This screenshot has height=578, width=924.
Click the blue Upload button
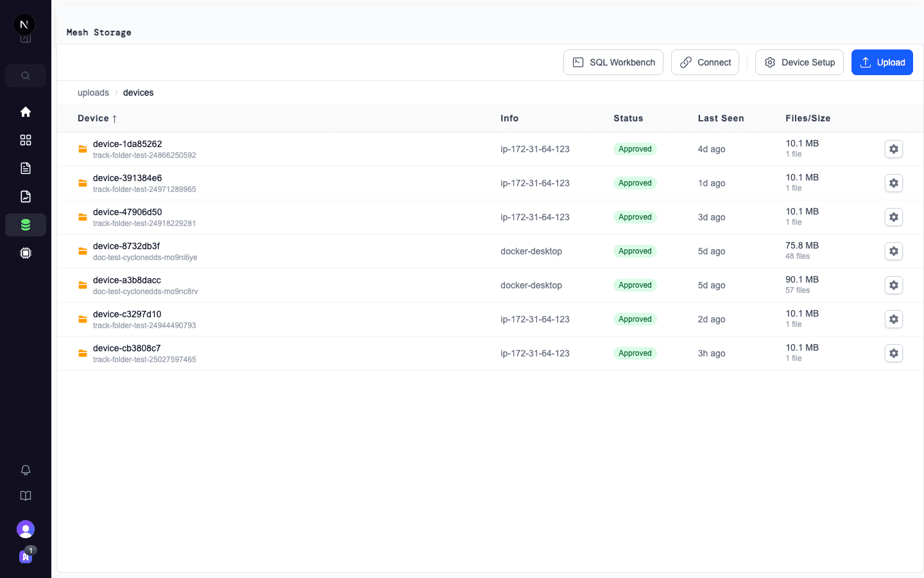click(x=882, y=62)
